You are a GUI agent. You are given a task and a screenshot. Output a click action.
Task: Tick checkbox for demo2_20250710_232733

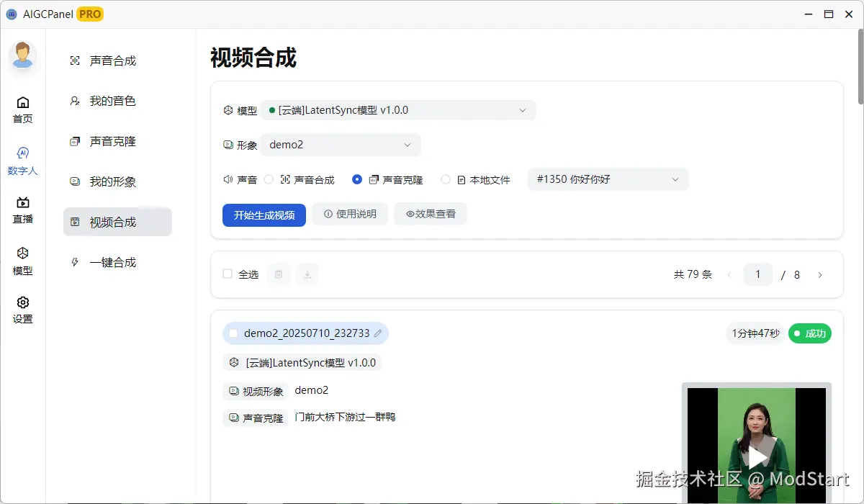coord(233,333)
